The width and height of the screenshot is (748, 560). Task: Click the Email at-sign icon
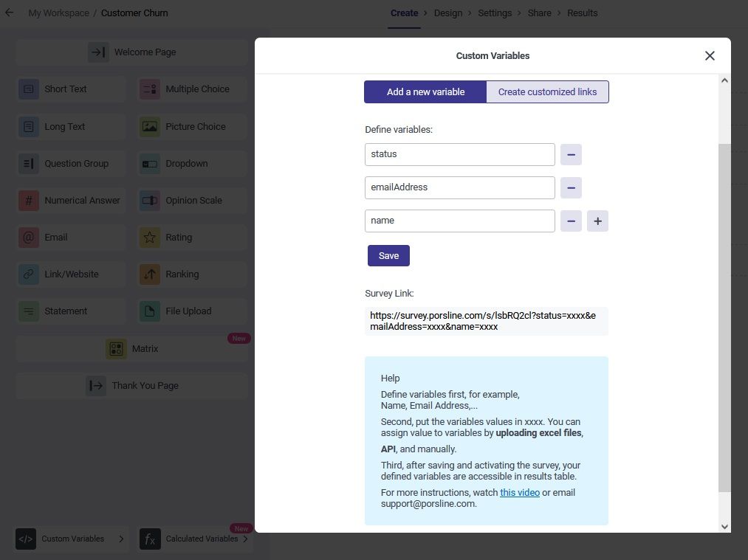[29, 238]
